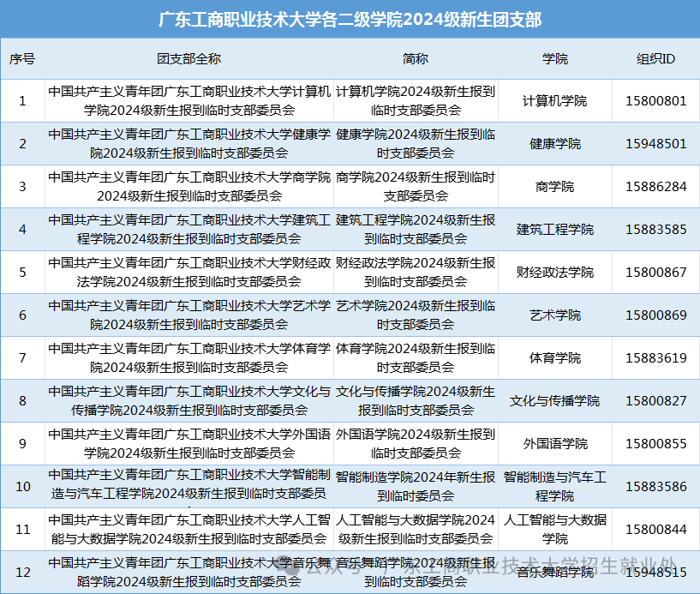Select the 组织ID column header
The width and height of the screenshot is (700, 594).
[x=655, y=58]
